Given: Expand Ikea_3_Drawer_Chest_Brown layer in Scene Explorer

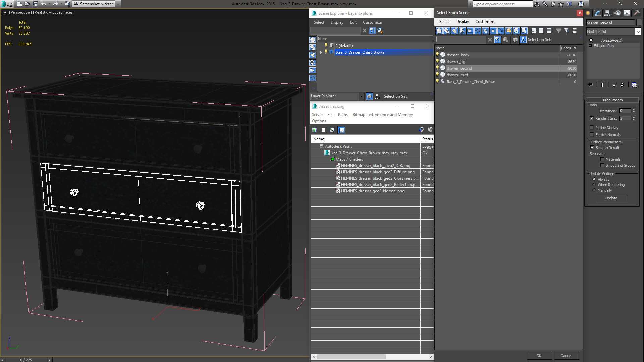Looking at the screenshot, I should (321, 52).
